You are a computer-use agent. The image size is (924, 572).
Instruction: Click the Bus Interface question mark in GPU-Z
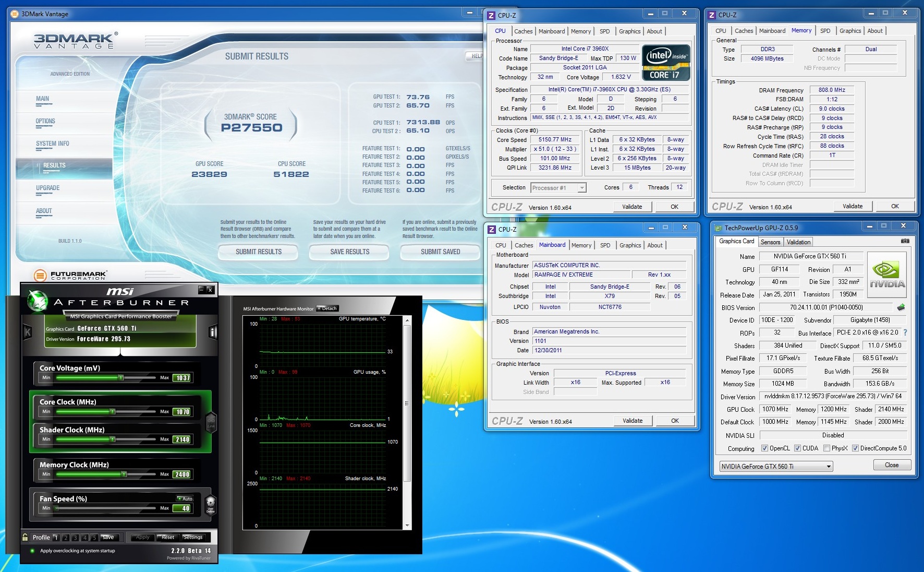[x=905, y=332]
